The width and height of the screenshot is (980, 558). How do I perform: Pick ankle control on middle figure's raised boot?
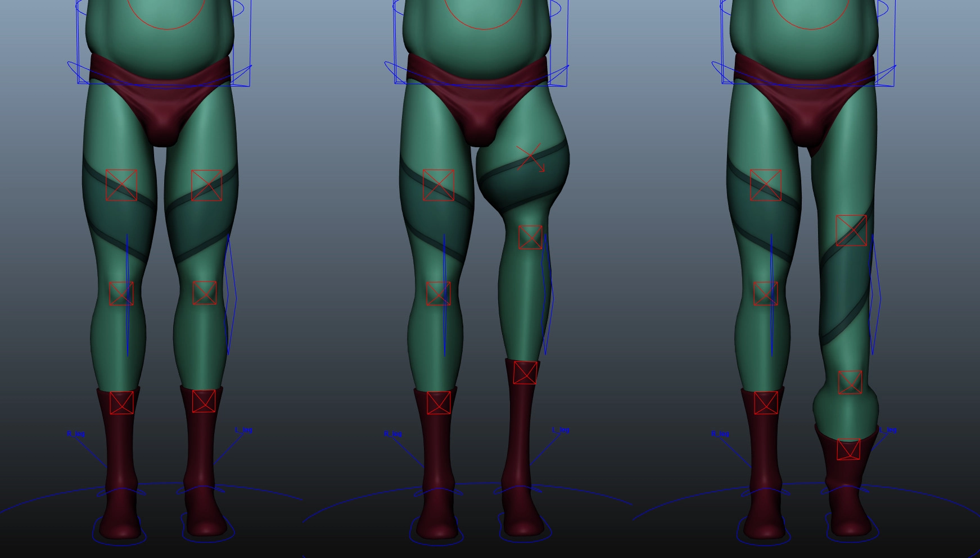pyautogui.click(x=525, y=373)
